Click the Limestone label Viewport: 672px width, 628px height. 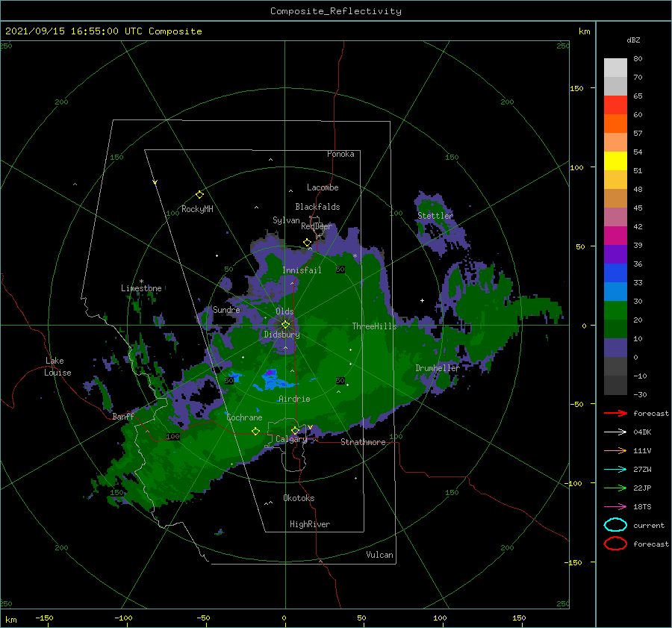pyautogui.click(x=141, y=288)
